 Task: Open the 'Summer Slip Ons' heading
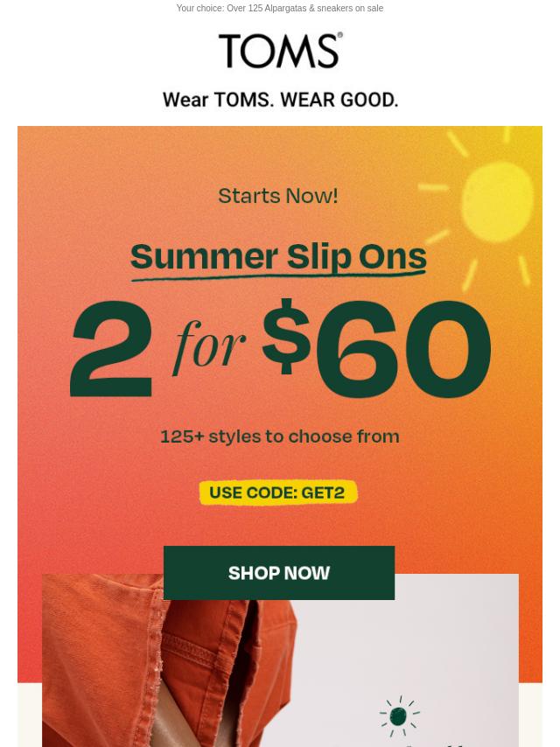(x=278, y=257)
